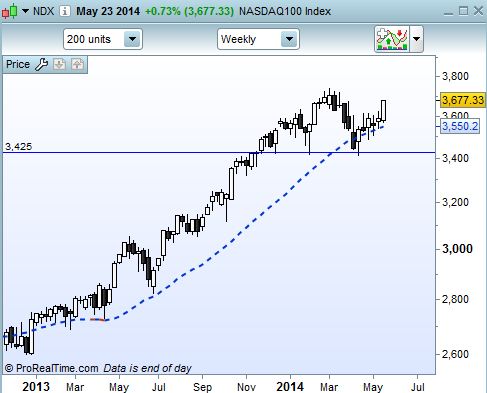This screenshot has height=393, width=487.
Task: Click the May 23 2014 date text
Action: (x=108, y=11)
